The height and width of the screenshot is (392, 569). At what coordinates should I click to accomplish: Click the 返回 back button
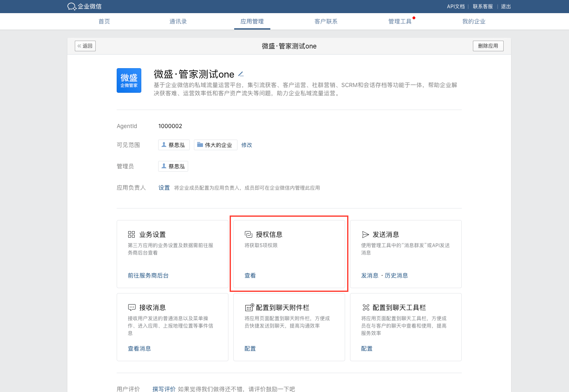coord(85,46)
